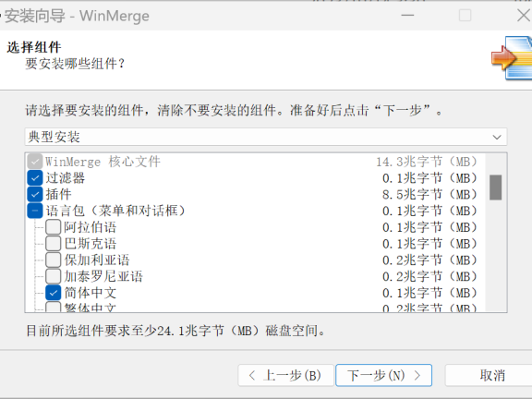Select the 加泰罗尼亚语 checkbox
Viewport: 532px width, 399px height.
54,276
